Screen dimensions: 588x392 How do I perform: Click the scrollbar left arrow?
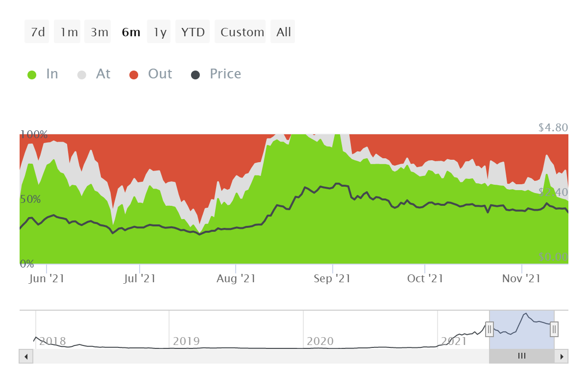click(x=26, y=356)
